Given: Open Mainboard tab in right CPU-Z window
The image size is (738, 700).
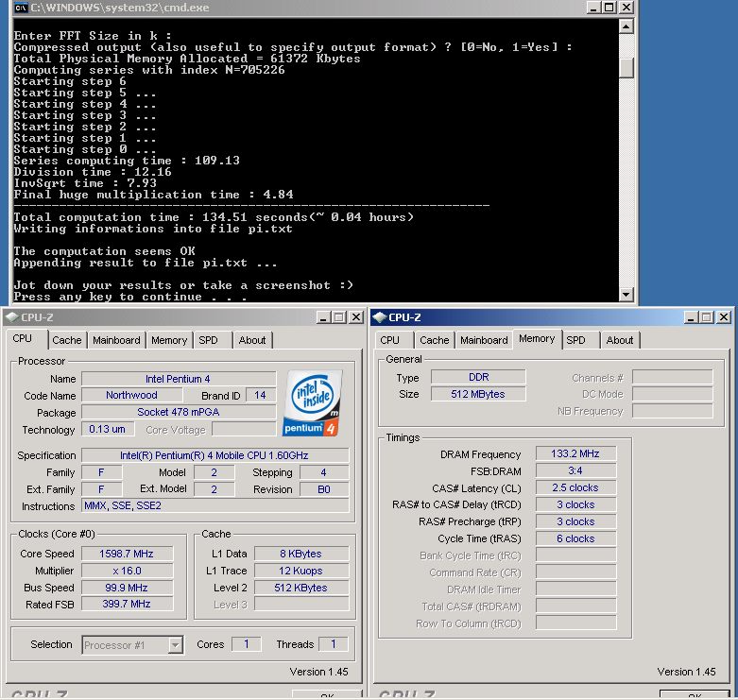Looking at the screenshot, I should click(x=484, y=340).
